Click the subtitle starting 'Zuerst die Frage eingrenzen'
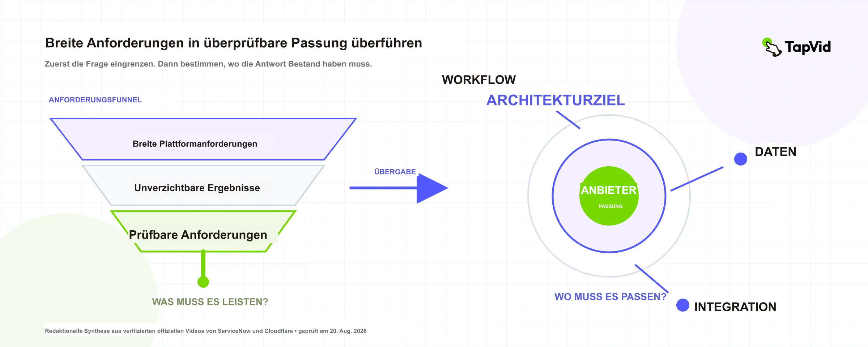 pyautogui.click(x=208, y=64)
